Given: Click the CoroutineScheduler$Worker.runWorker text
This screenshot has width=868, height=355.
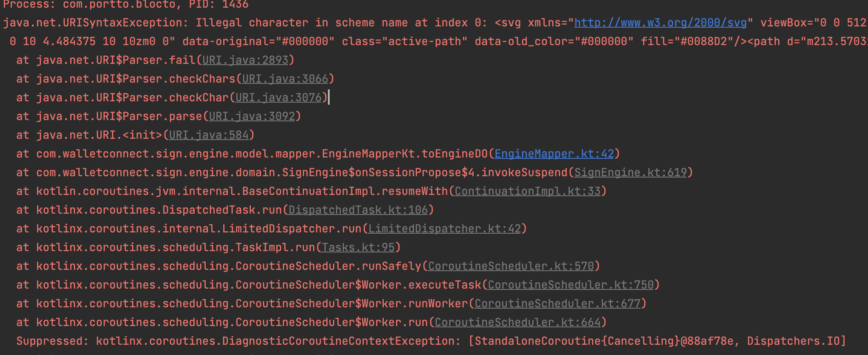Looking at the screenshot, I should tap(352, 303).
